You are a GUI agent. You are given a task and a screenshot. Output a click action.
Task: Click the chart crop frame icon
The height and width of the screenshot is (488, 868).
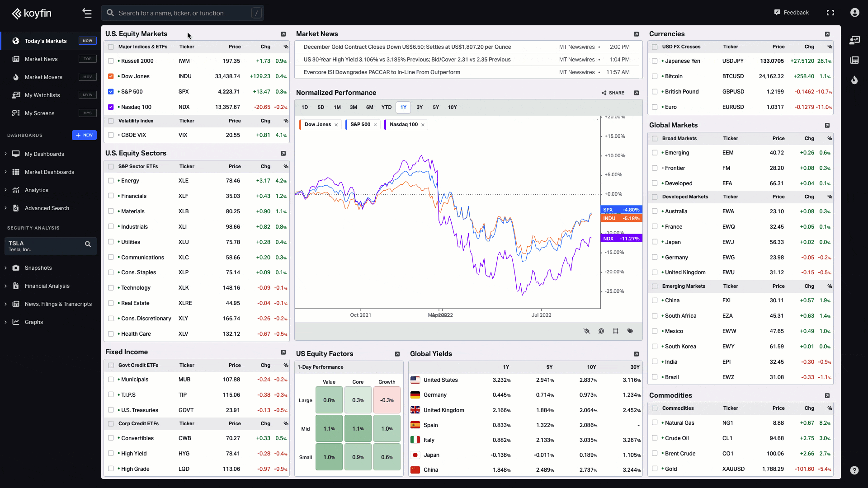pyautogui.click(x=616, y=331)
